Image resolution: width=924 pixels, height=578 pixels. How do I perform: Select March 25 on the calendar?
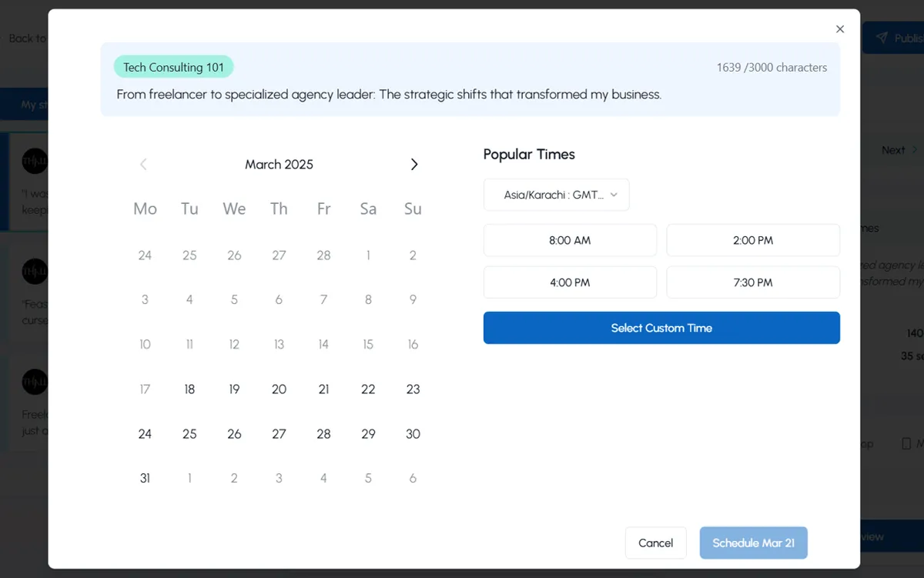[189, 433]
